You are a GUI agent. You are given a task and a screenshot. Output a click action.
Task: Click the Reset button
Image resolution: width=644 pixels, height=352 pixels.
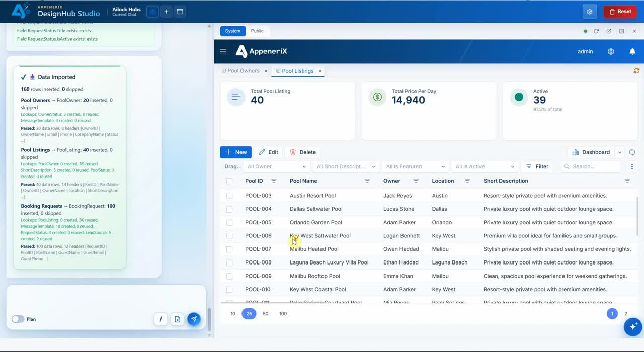coord(620,12)
